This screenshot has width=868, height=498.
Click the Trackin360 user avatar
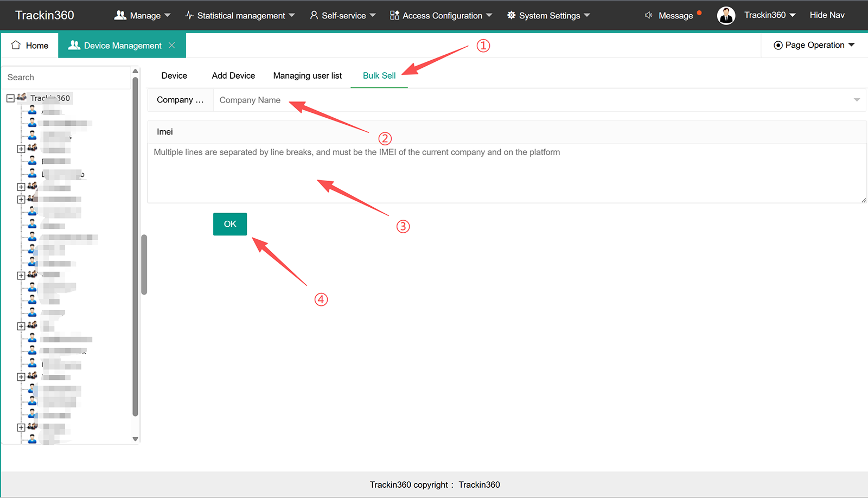[726, 15]
